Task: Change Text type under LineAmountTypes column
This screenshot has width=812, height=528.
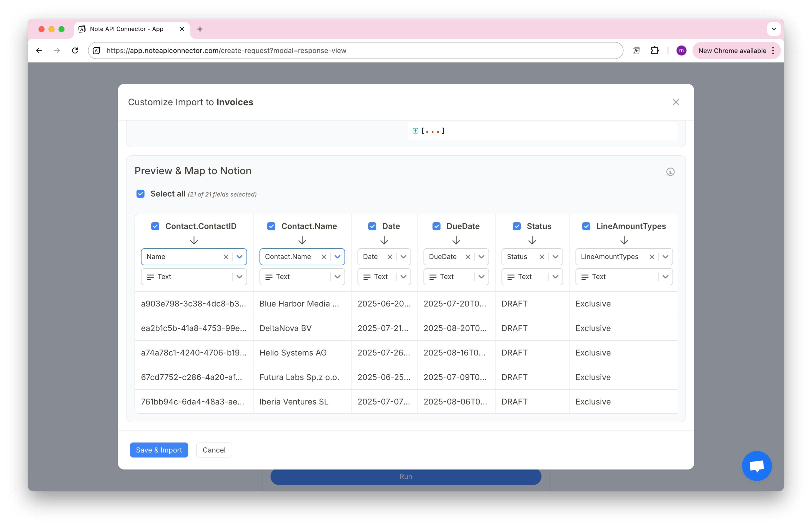Action: point(624,276)
